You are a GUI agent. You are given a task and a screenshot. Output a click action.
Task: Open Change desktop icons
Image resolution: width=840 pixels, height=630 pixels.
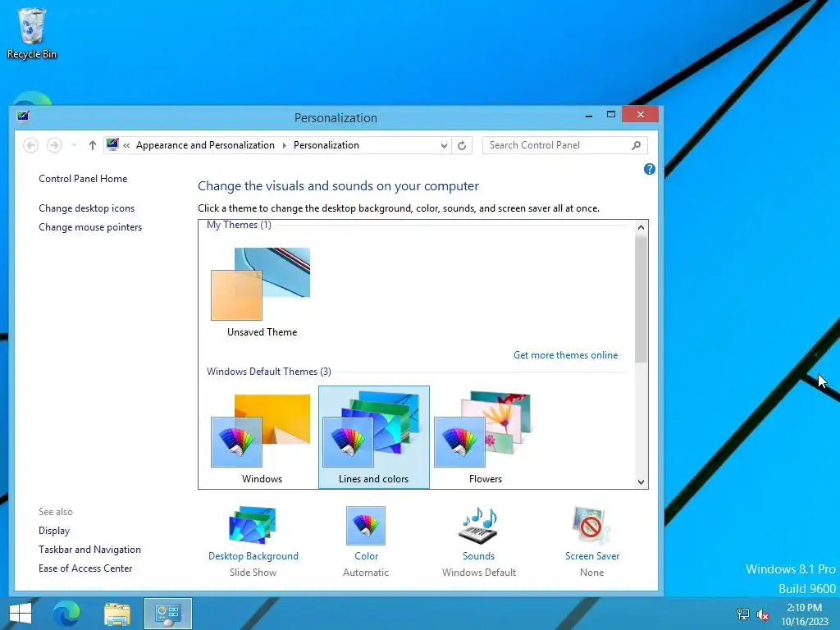click(x=86, y=208)
